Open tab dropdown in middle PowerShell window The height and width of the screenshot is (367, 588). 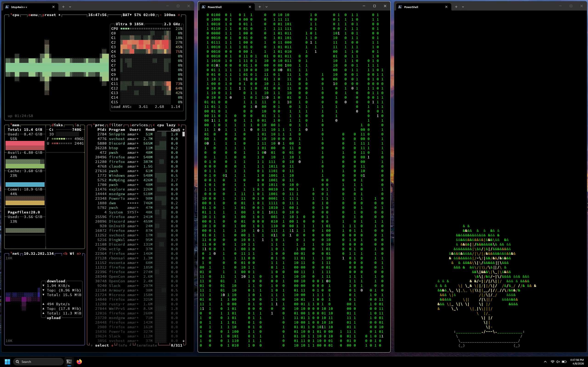pyautogui.click(x=267, y=7)
